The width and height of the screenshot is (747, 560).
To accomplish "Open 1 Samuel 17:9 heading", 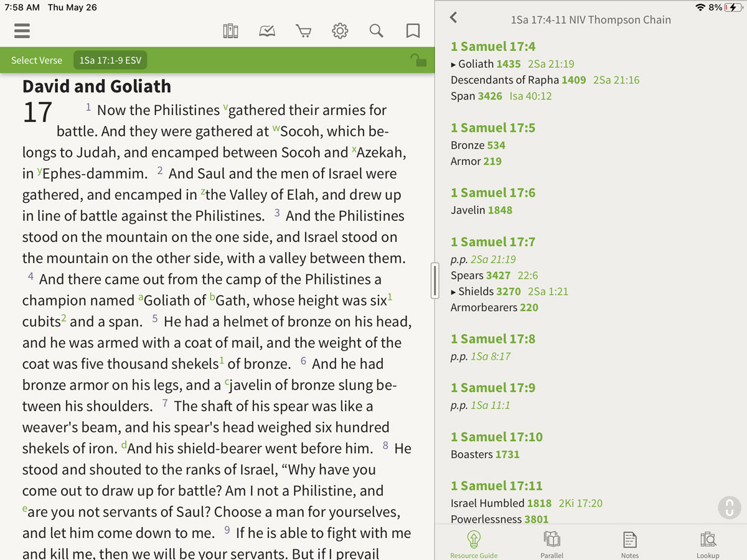I will click(x=493, y=388).
